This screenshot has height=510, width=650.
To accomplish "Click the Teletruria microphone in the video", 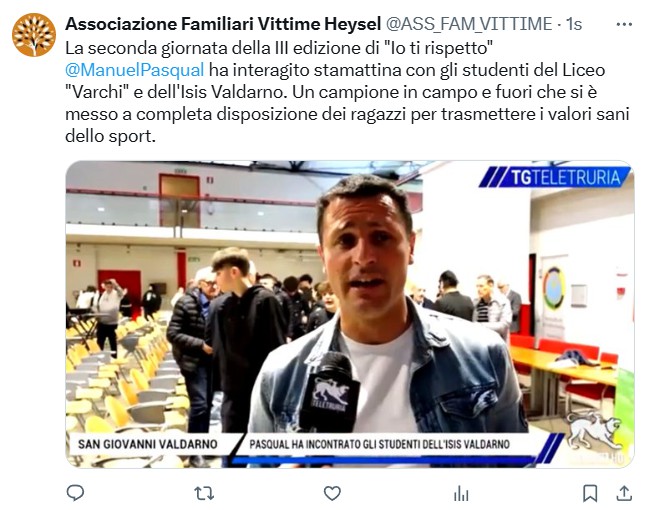I will point(330,391).
